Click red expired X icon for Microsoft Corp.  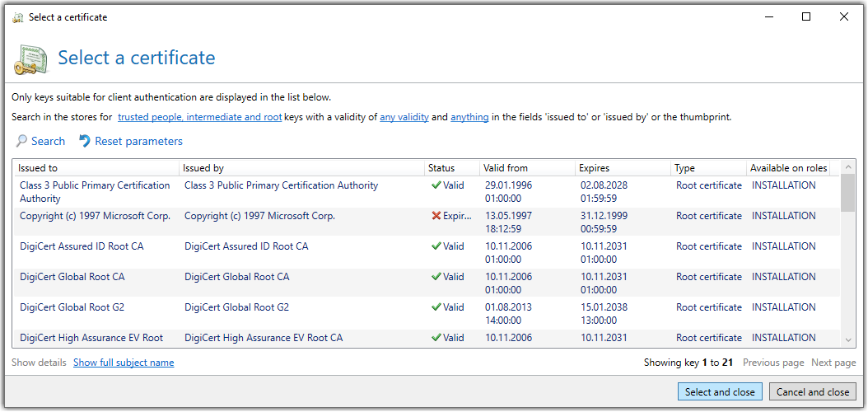pyautogui.click(x=436, y=216)
